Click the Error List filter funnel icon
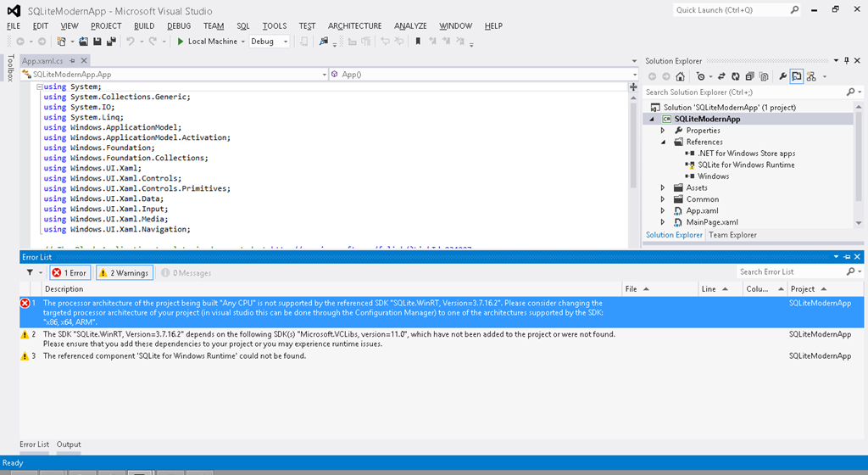Screen dimensions: 868x475 [30, 273]
